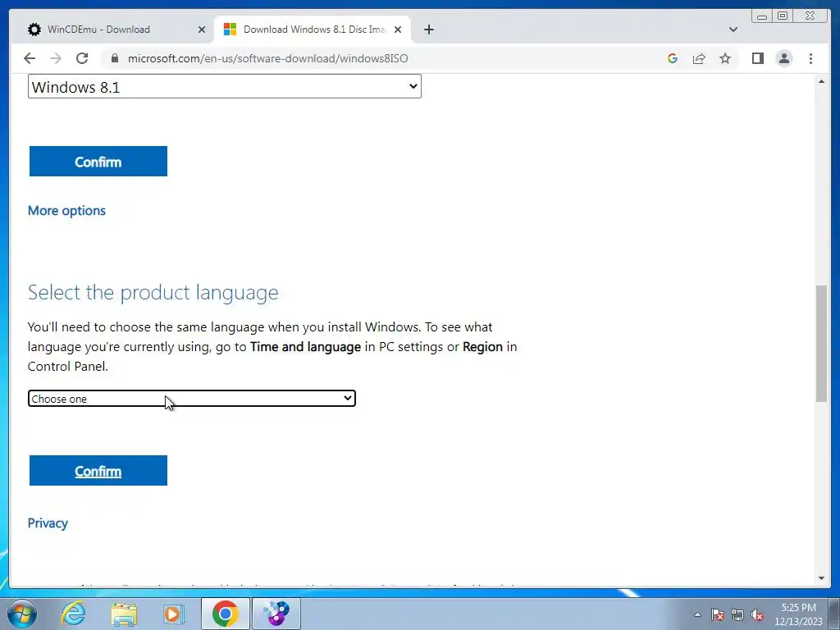The image size is (840, 630).
Task: Click scrollbar up arrow
Action: point(821,81)
